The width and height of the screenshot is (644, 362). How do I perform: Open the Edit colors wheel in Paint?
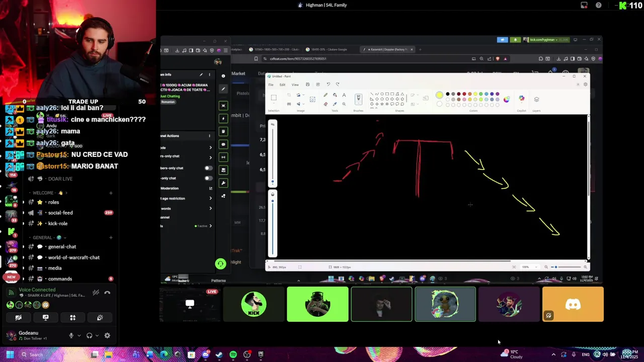506,99
